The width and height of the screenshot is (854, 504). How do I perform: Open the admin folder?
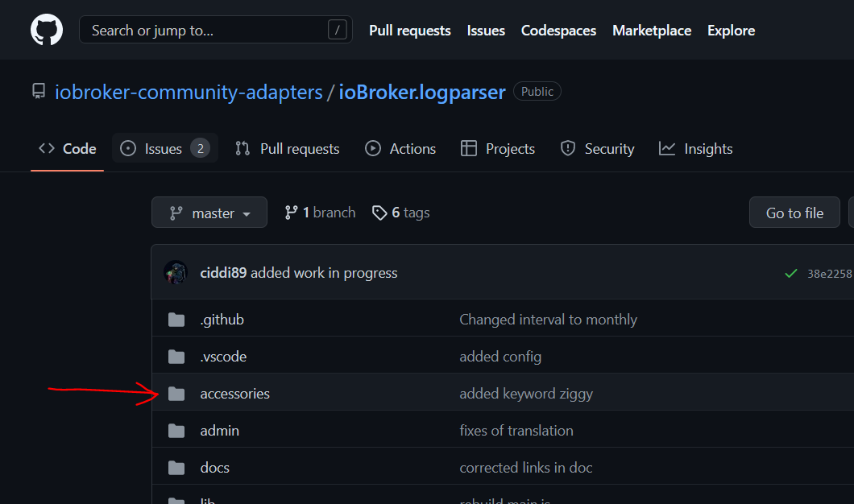(x=219, y=431)
